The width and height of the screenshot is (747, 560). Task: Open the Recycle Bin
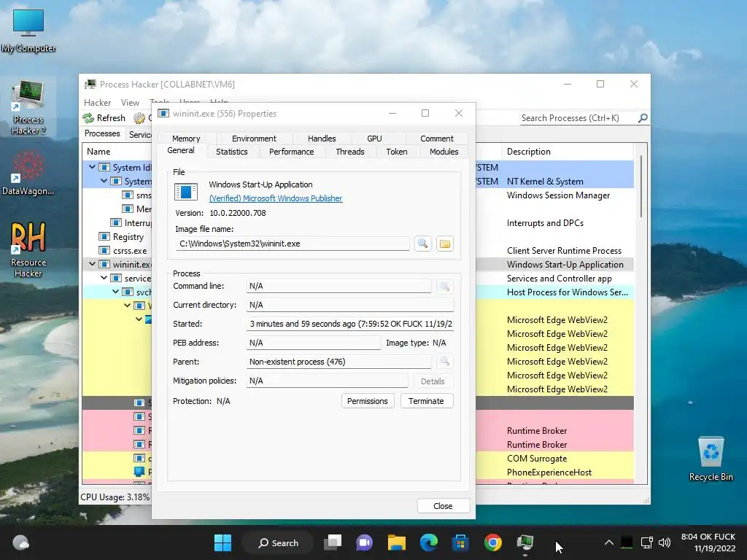click(x=711, y=459)
